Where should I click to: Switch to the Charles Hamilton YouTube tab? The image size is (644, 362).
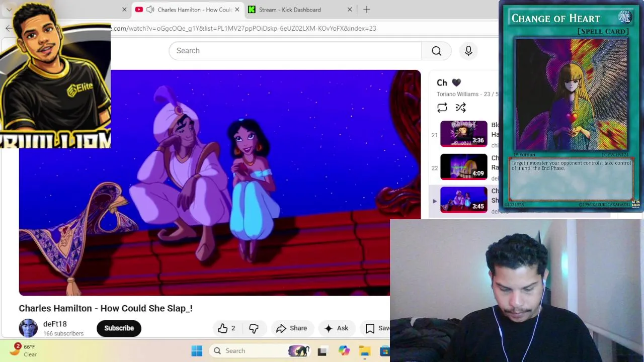[x=188, y=10]
